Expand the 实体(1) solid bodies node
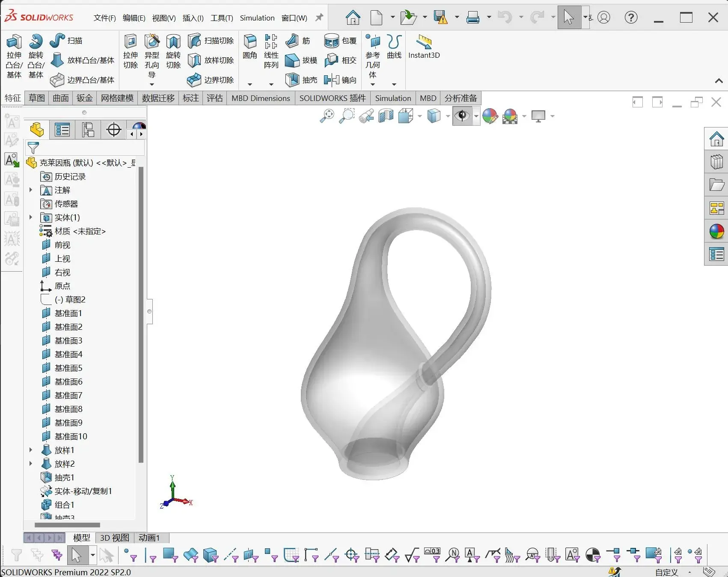This screenshot has height=577, width=728. [31, 217]
